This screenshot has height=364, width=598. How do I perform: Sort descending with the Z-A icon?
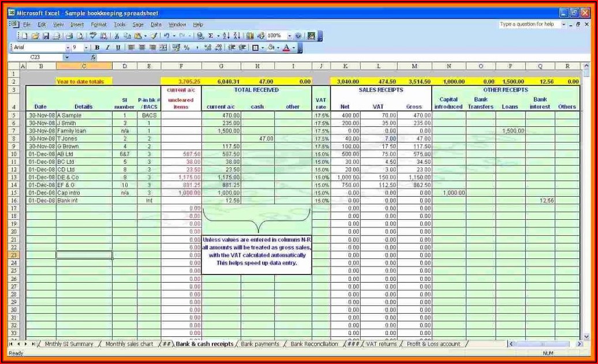pyautogui.click(x=237, y=36)
